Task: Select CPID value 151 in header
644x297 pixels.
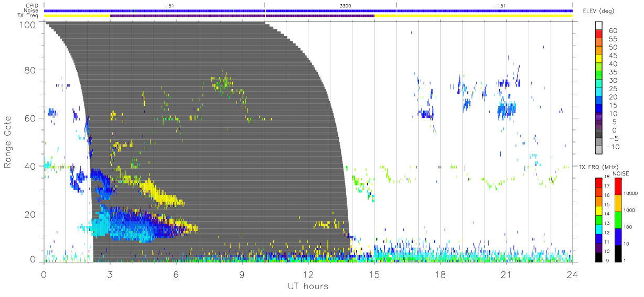Action: [169, 6]
